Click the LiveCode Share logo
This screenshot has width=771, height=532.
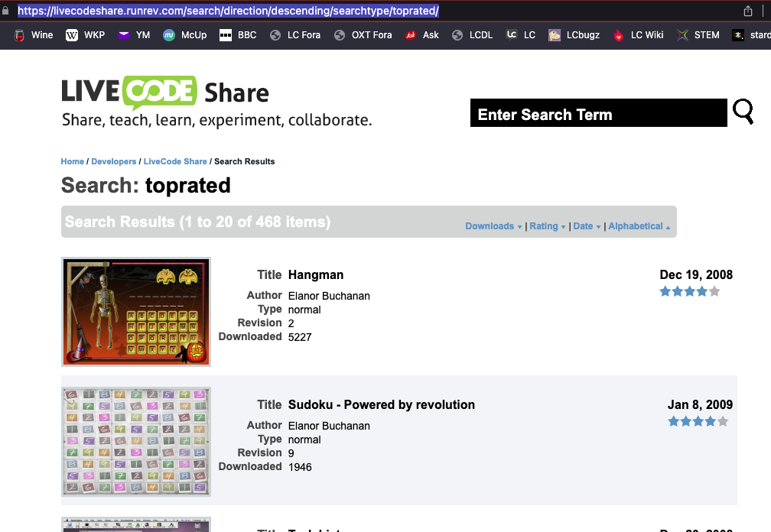[165, 92]
